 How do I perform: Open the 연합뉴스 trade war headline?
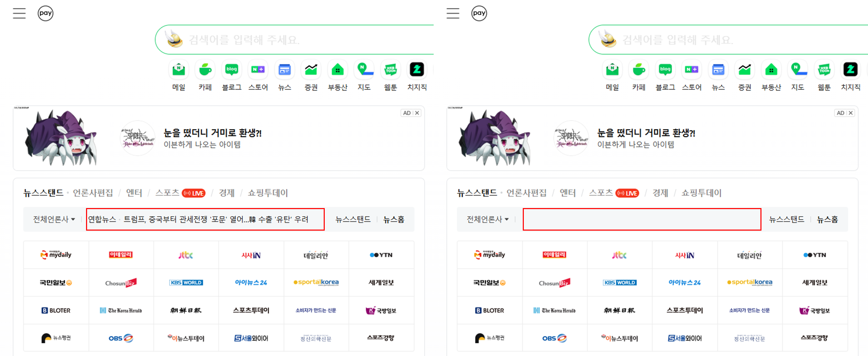tap(205, 219)
